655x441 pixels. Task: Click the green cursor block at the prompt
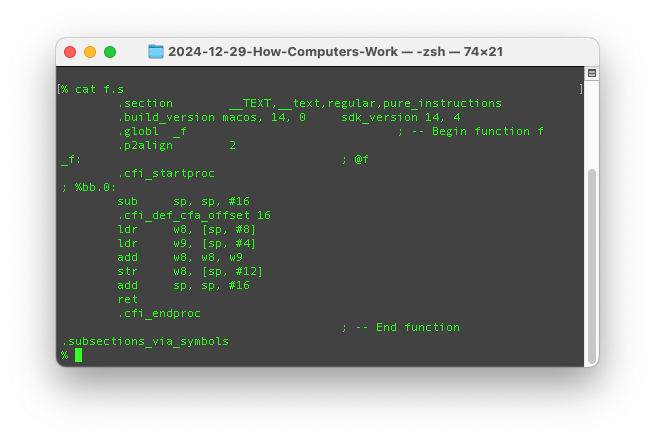coord(79,355)
